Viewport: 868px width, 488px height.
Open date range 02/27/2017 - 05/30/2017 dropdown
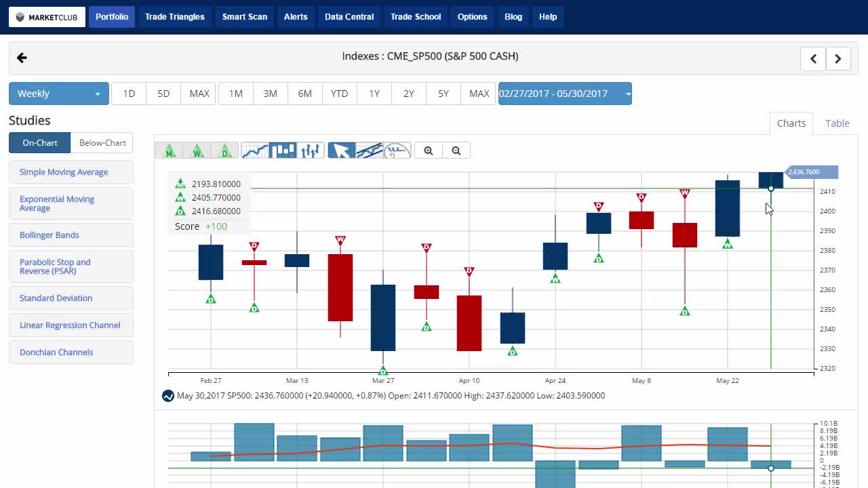click(x=565, y=94)
